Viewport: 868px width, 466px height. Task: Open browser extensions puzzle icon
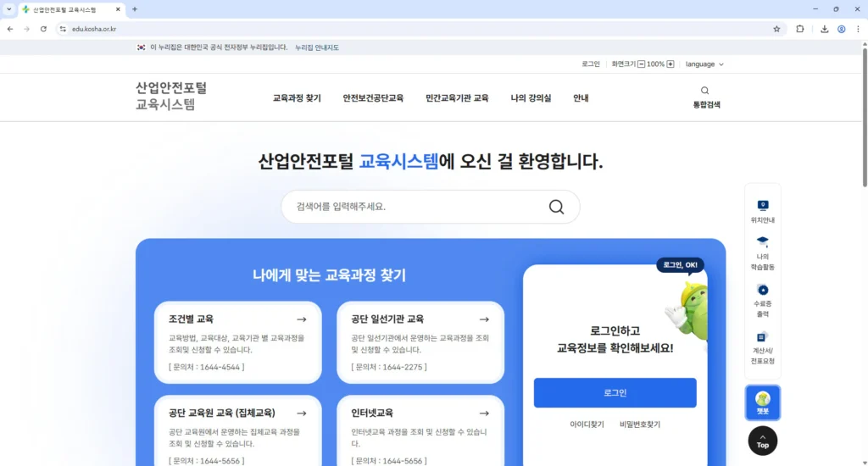(x=799, y=29)
